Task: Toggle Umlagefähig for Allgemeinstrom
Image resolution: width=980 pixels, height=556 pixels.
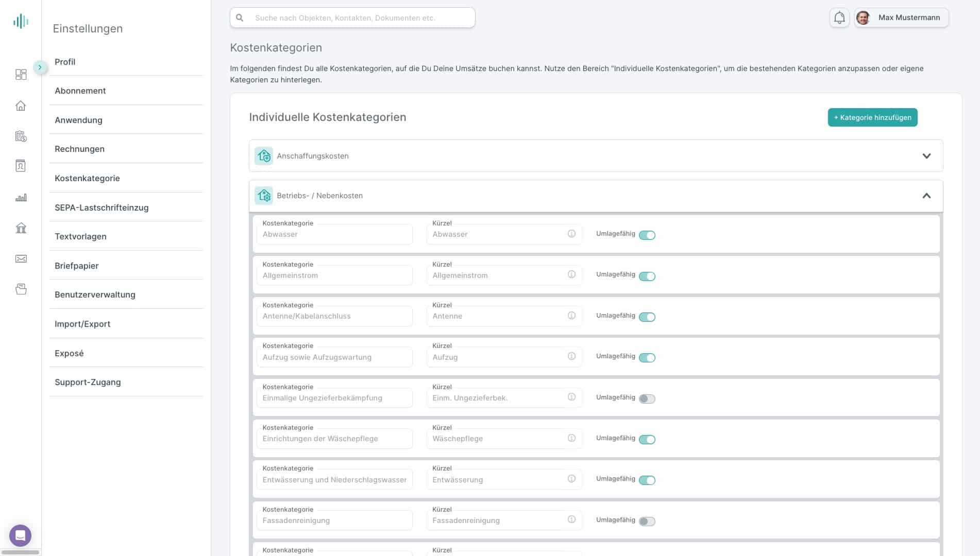Action: (x=647, y=276)
